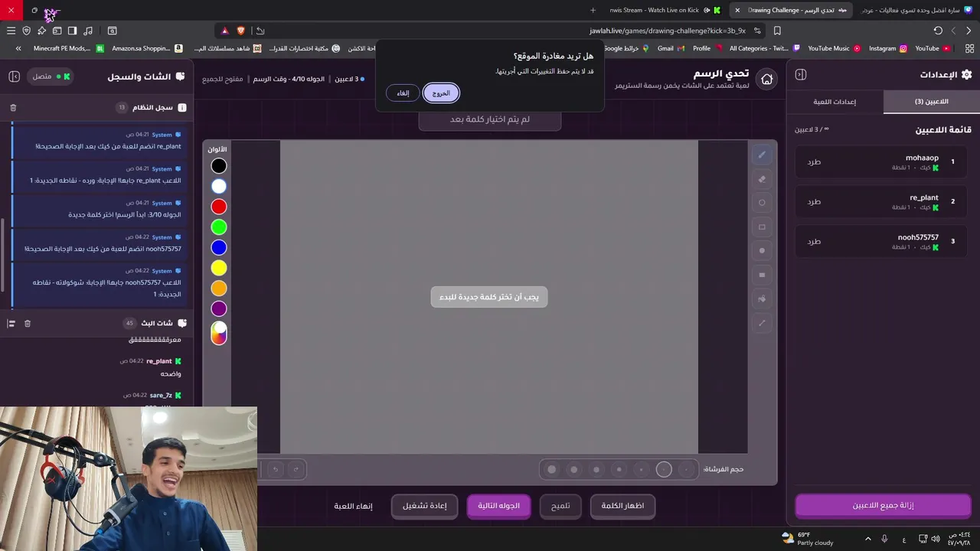Click إنهاء اللعبة to end game

tap(353, 506)
